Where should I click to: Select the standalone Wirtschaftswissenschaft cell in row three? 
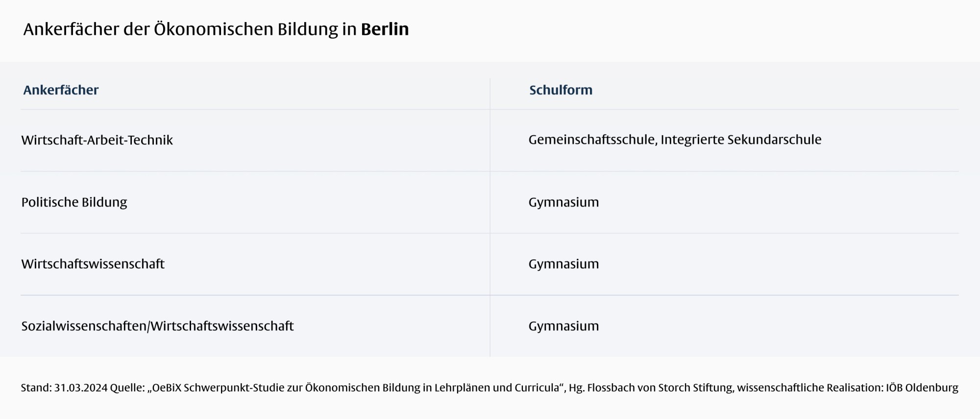tap(93, 264)
